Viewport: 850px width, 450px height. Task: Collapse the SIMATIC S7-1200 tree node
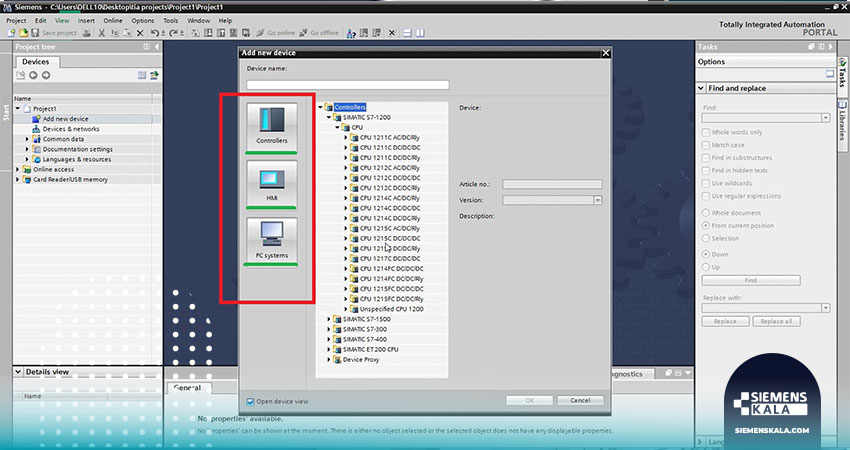click(329, 117)
